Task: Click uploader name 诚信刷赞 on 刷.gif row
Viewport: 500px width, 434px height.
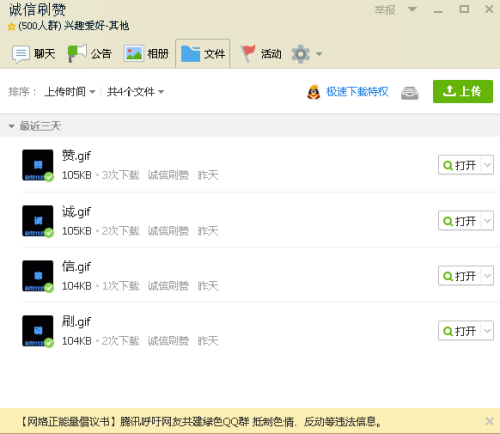Action: pyautogui.click(x=168, y=341)
